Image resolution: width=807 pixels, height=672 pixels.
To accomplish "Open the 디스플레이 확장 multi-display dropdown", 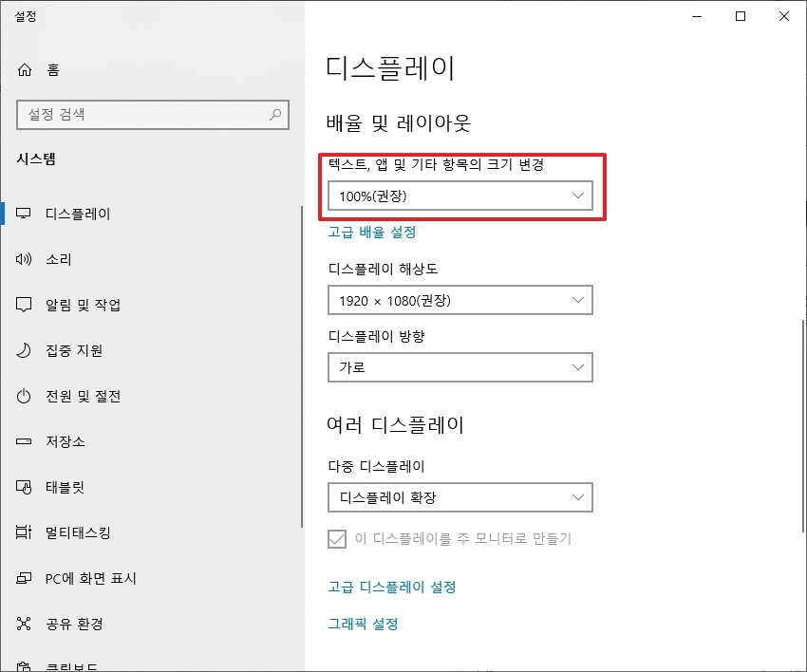I will point(460,497).
